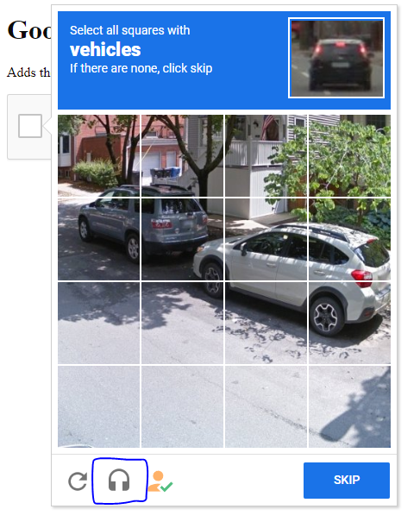Click the example dark car thumbnail
Viewport: 420px width, 528px height.
point(336,58)
